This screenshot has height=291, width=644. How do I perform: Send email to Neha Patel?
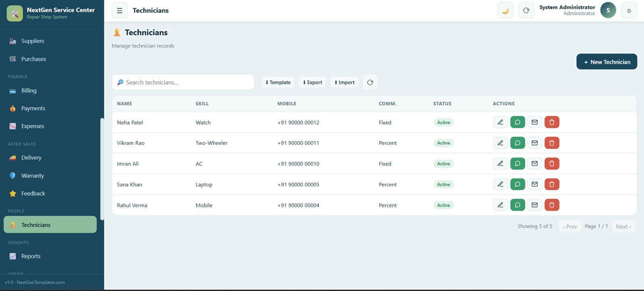coord(535,122)
